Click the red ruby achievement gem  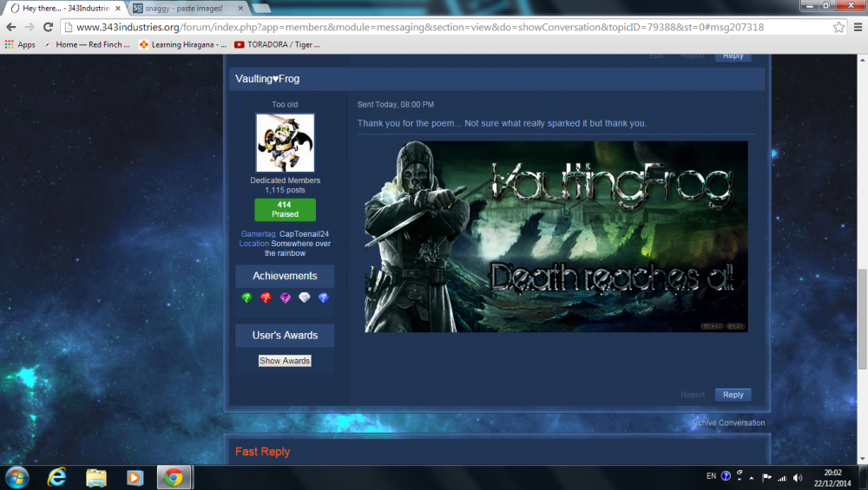tap(266, 298)
